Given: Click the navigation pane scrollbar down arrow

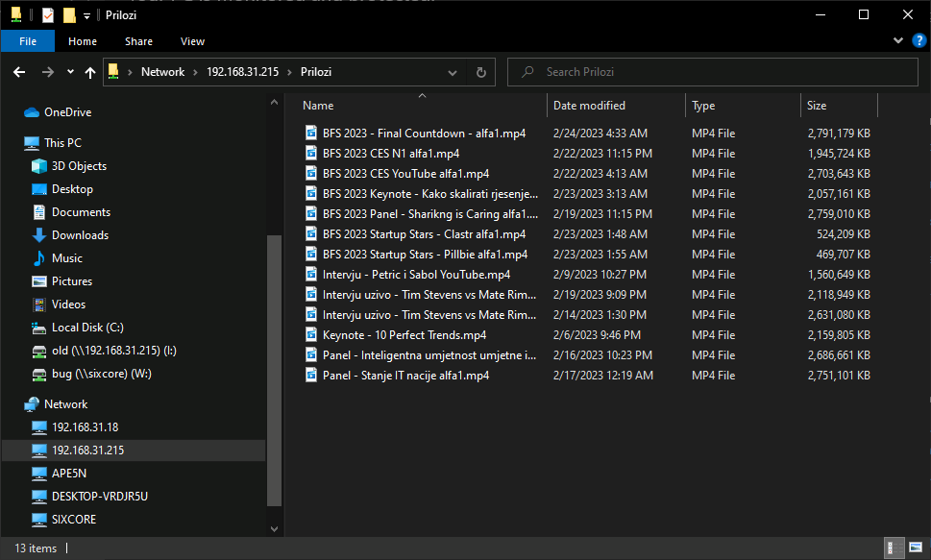Looking at the screenshot, I should pyautogui.click(x=274, y=528).
